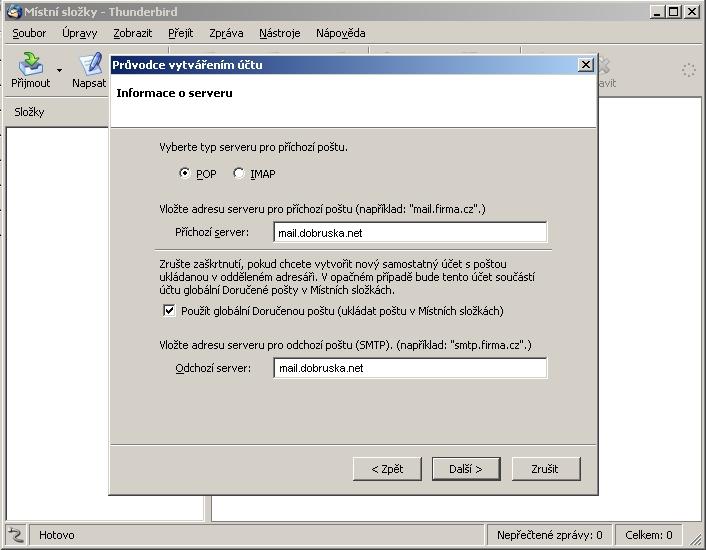Click the online/offline status icon
The height and width of the screenshot is (550, 706).
click(15, 535)
